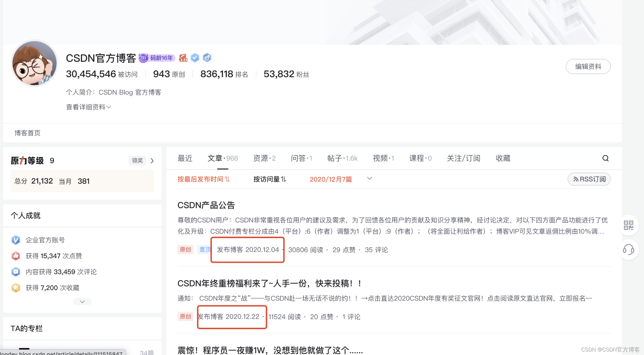Image resolution: width=644 pixels, height=355 pixels.
Task: Expand more achievements under 个人成就
Action: click(82, 301)
